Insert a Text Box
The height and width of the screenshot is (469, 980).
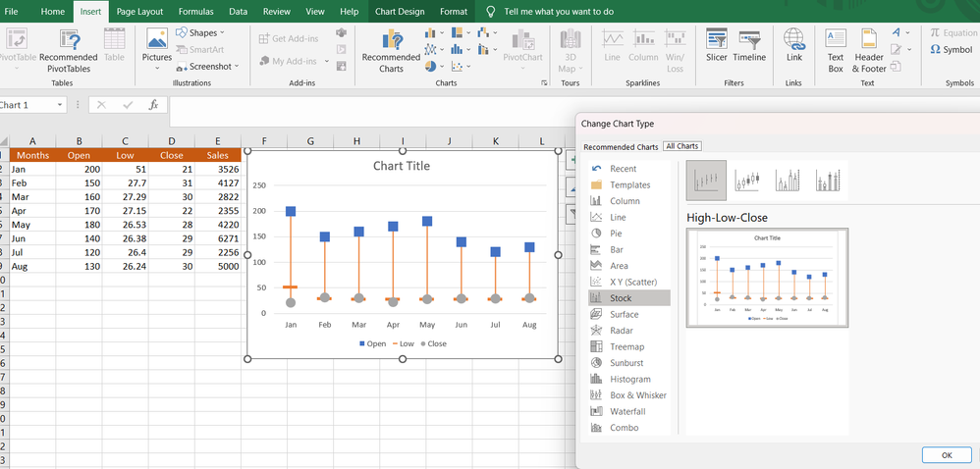836,50
